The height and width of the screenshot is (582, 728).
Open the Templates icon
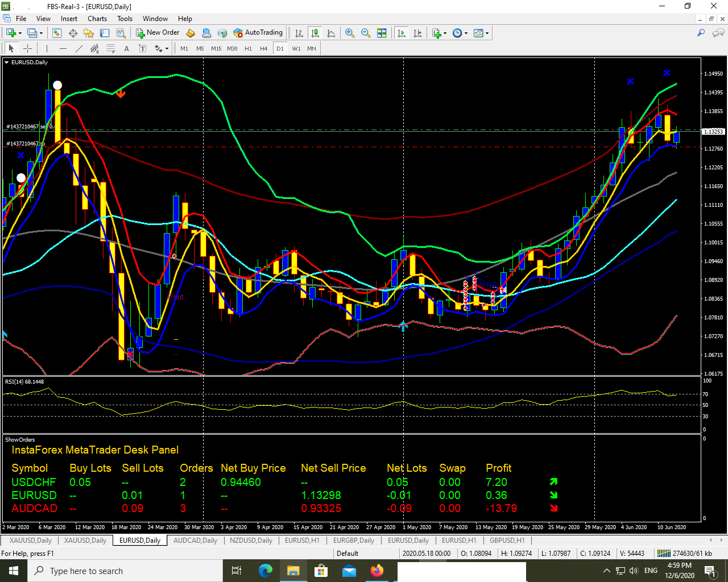click(478, 33)
